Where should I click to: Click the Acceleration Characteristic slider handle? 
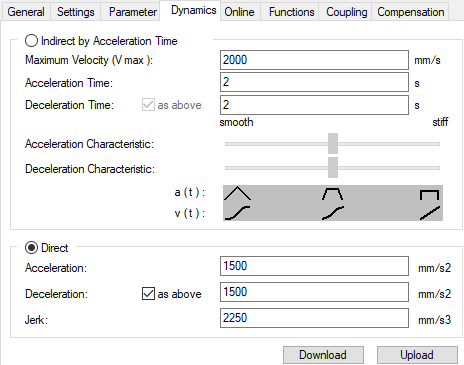(333, 144)
